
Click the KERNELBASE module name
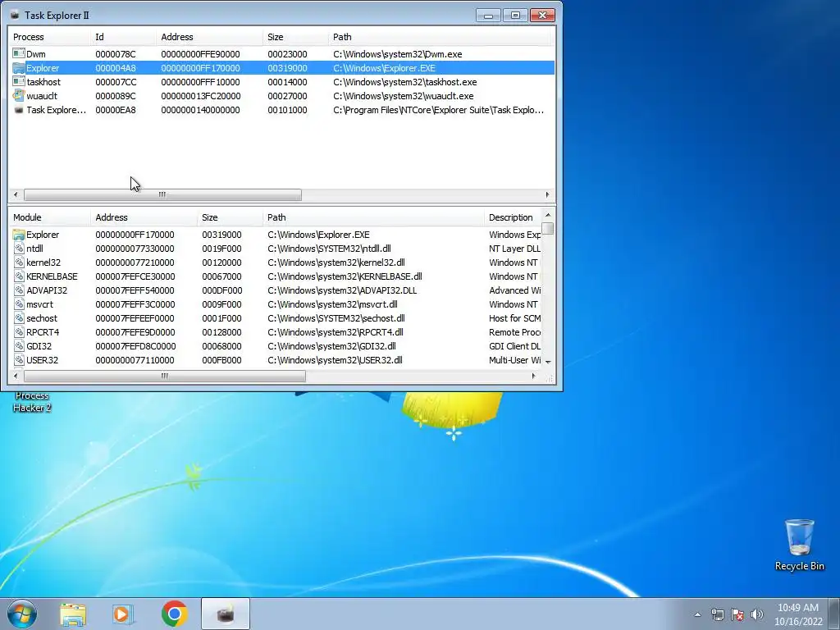pos(52,276)
